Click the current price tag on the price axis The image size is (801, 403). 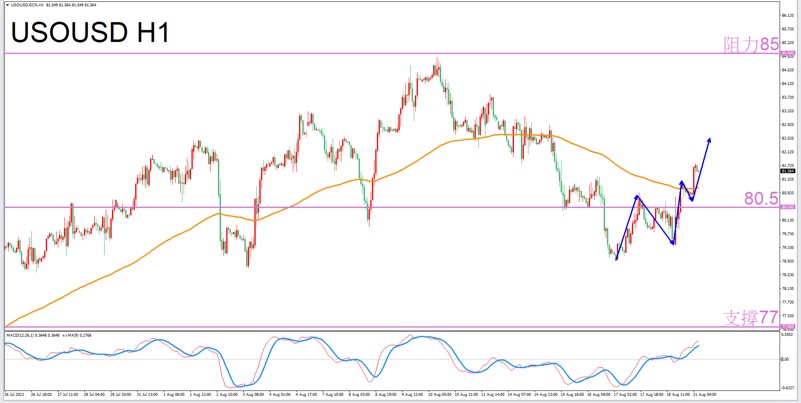pyautogui.click(x=786, y=172)
